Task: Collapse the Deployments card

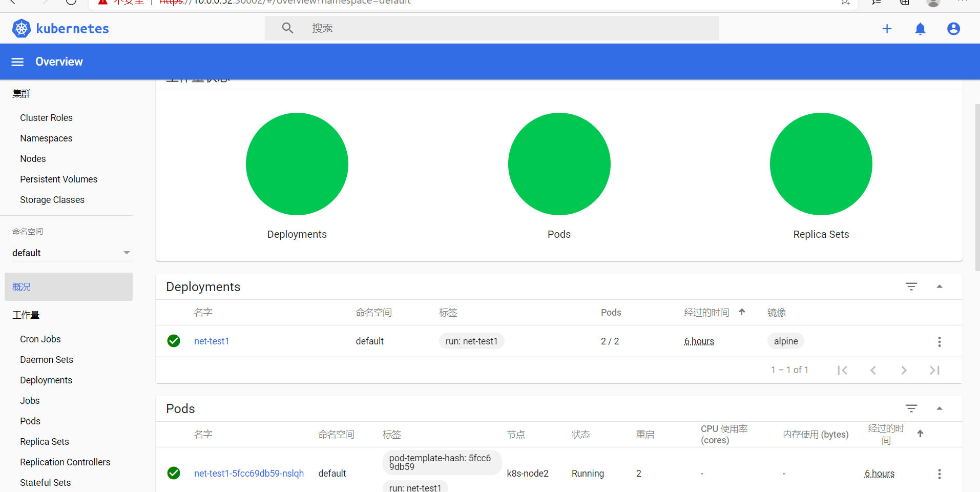Action: tap(940, 286)
